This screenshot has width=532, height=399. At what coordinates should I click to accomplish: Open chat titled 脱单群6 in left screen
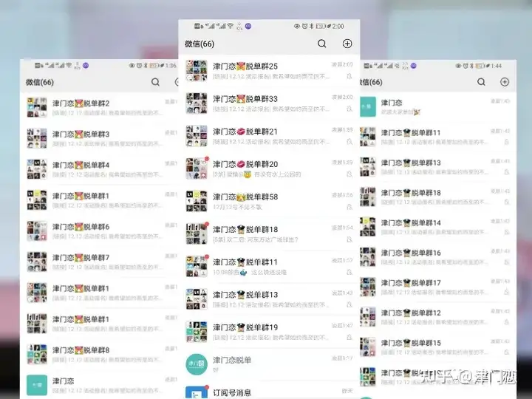(81, 227)
